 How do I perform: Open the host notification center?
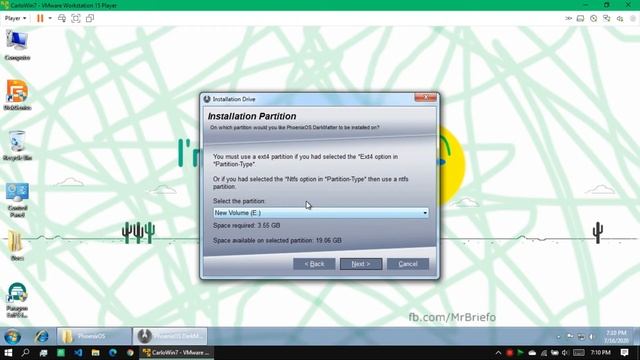point(624,353)
